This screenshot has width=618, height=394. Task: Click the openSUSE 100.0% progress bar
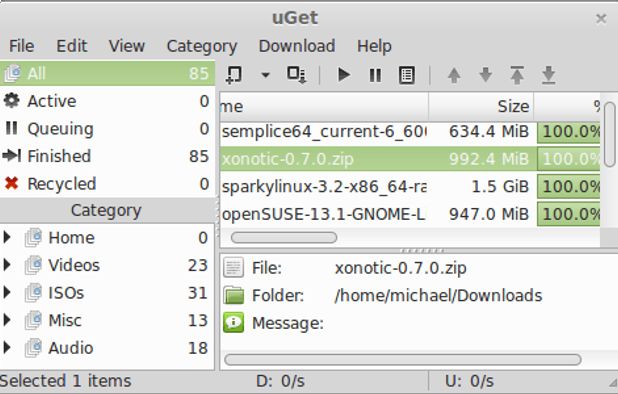pyautogui.click(x=569, y=215)
